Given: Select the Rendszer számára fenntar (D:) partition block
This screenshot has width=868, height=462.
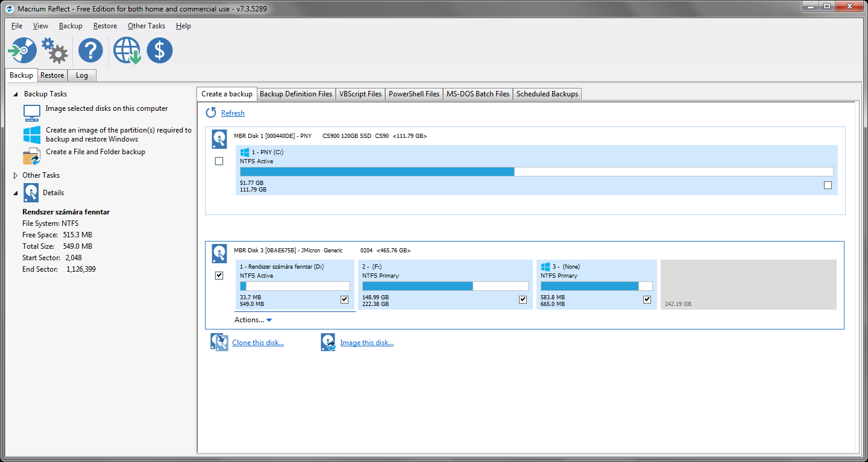Looking at the screenshot, I should click(x=295, y=285).
